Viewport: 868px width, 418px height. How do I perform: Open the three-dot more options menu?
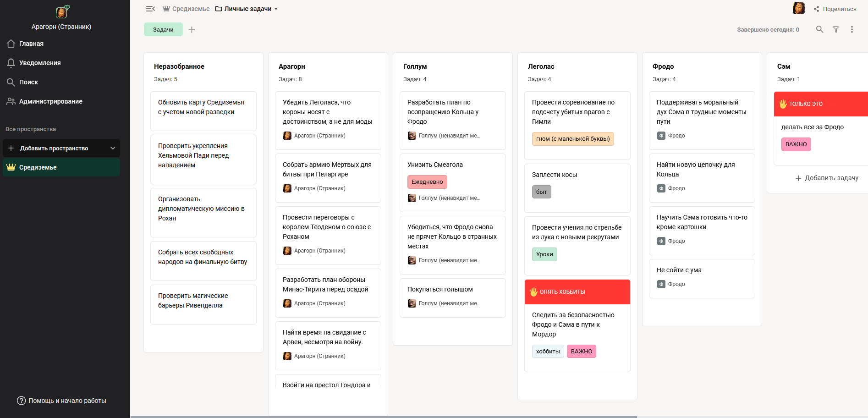click(x=852, y=29)
